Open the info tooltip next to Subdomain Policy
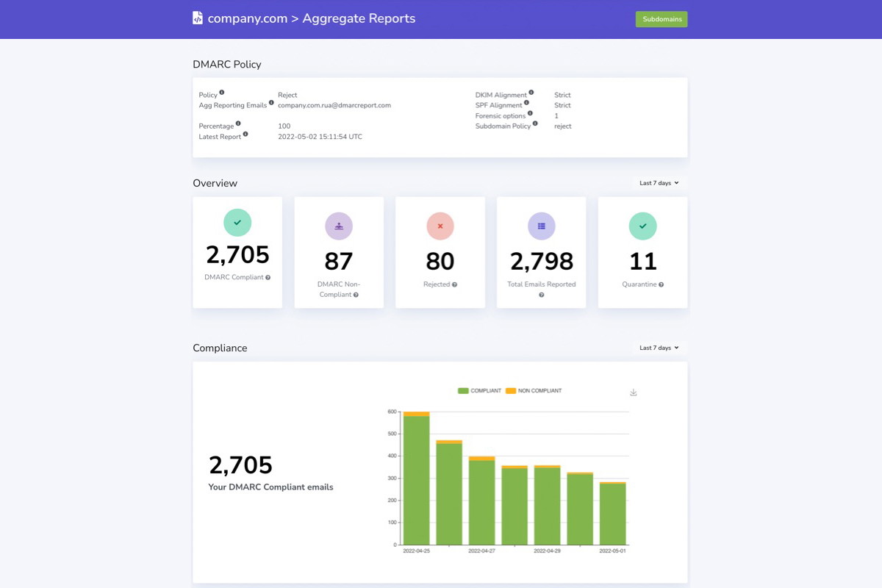 (x=534, y=123)
